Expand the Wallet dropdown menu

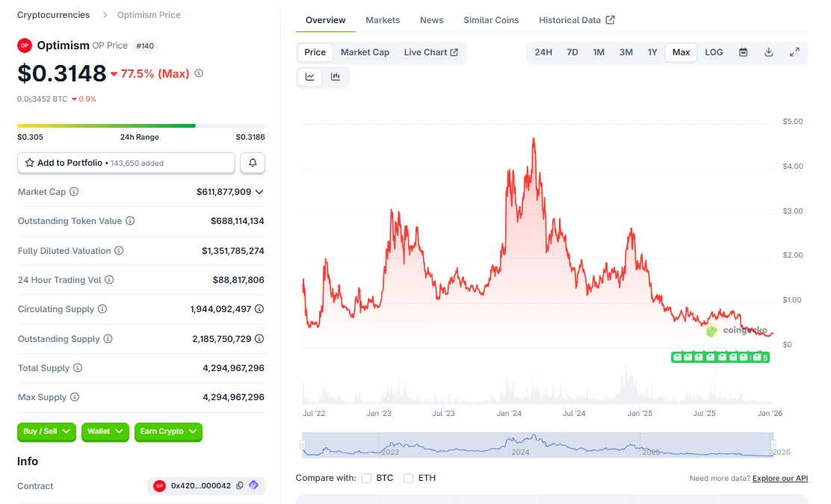pyautogui.click(x=105, y=432)
